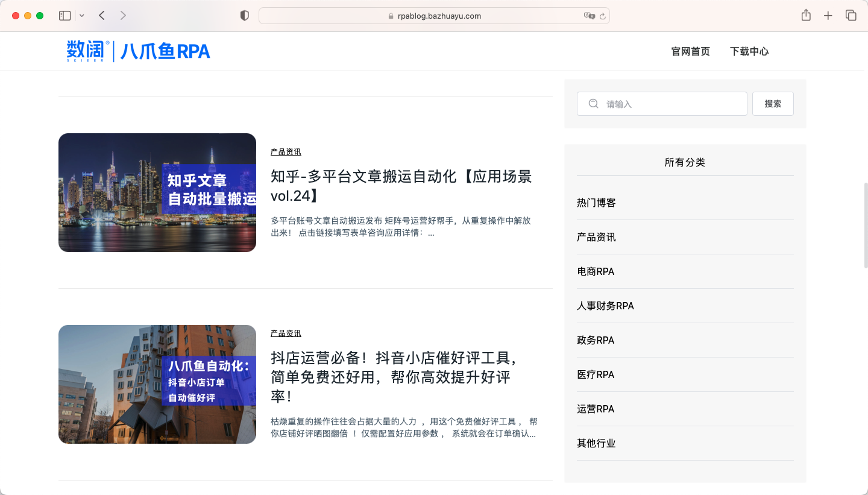
Task: Open a new tab with the plus icon
Action: coord(828,16)
